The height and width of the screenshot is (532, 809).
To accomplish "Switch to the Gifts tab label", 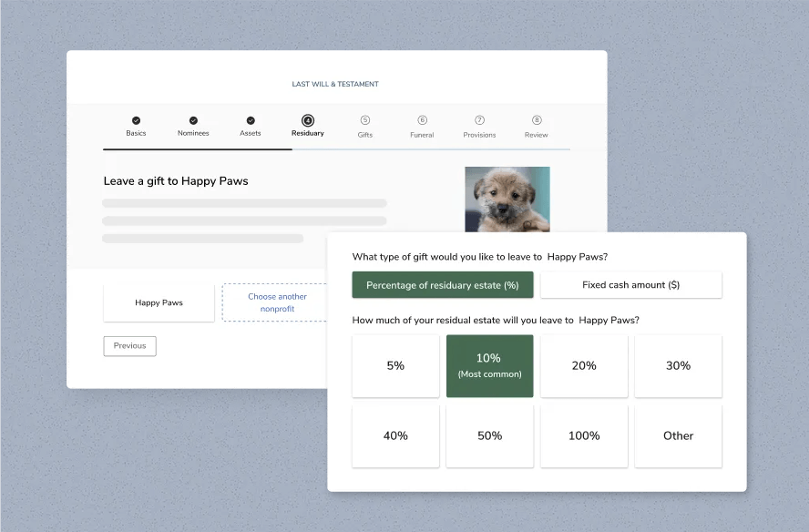I will (x=364, y=134).
